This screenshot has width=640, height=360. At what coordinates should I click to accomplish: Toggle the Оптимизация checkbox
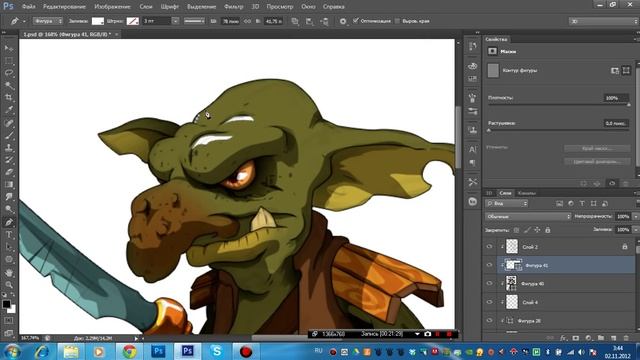coord(356,20)
